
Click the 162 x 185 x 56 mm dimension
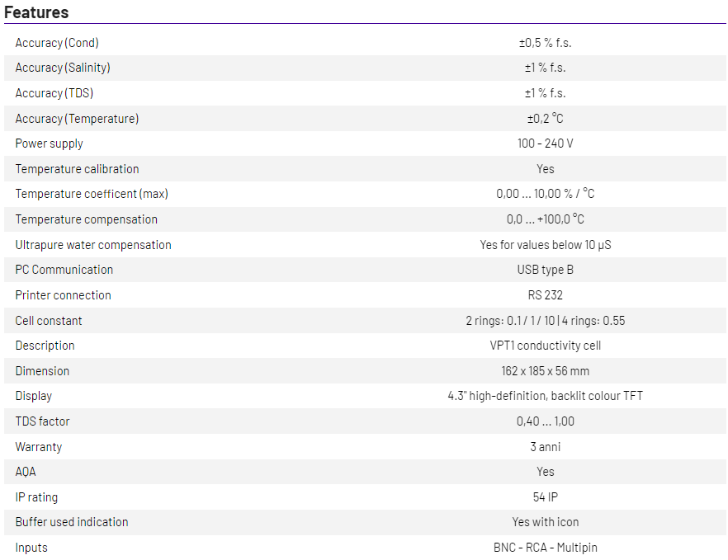[x=545, y=371]
